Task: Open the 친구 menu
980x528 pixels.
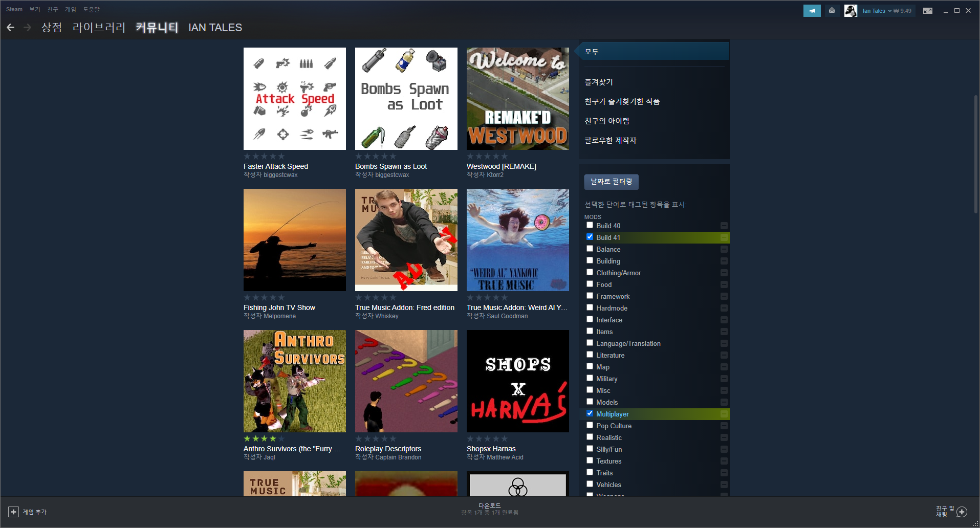Action: (x=53, y=9)
